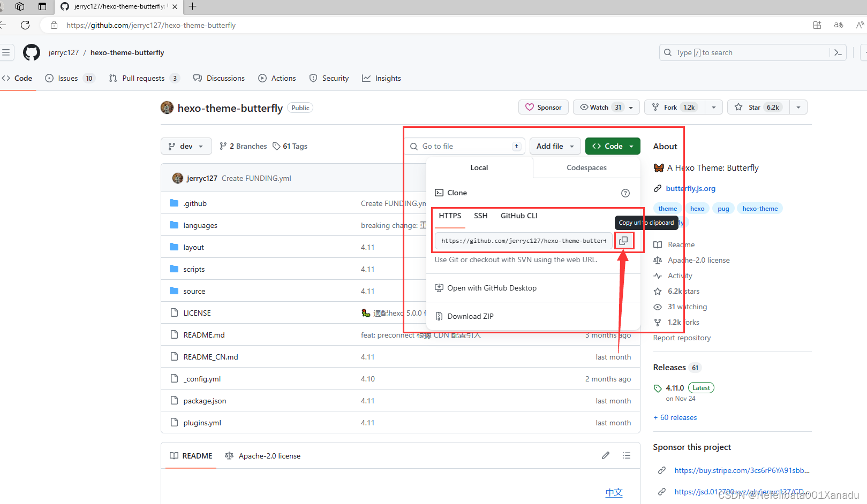Refresh the browser page
Screen dimensions: 867x504
25,25
